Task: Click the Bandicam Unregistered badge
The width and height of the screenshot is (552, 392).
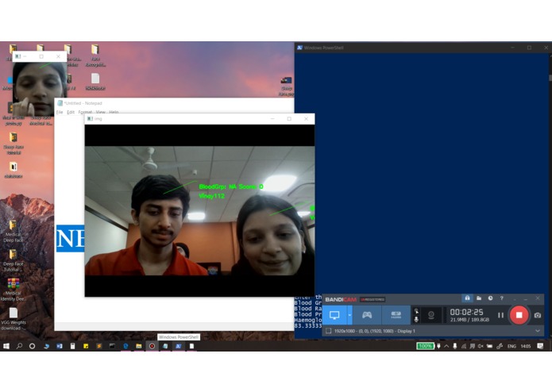Action: [x=373, y=299]
